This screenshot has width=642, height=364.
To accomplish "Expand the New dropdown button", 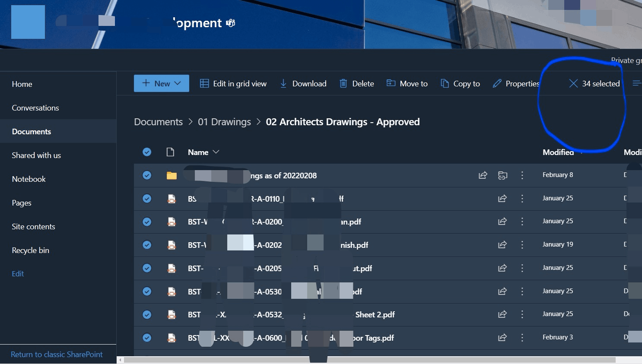I will 162,83.
